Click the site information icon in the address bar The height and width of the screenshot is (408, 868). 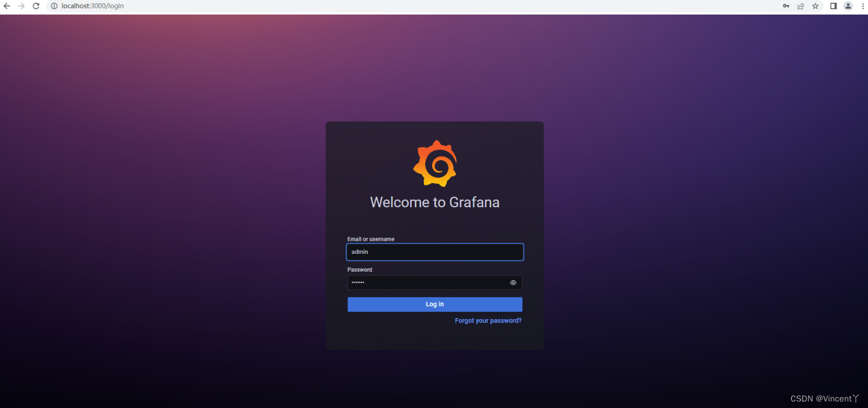[54, 6]
